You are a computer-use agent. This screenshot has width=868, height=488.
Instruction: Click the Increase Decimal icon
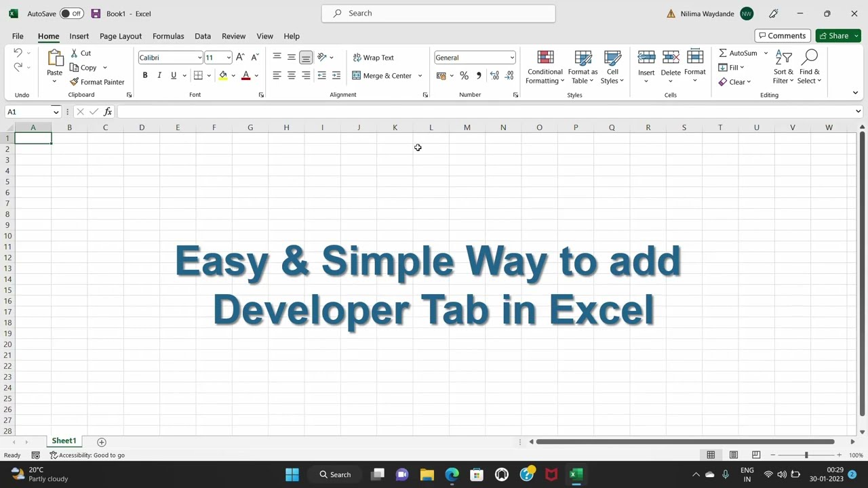494,75
